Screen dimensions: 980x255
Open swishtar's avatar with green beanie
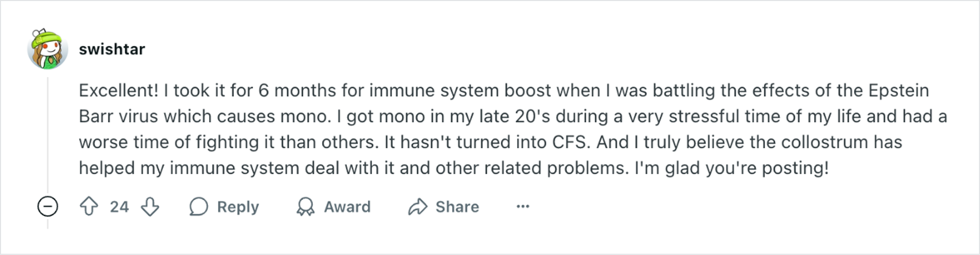click(48, 49)
